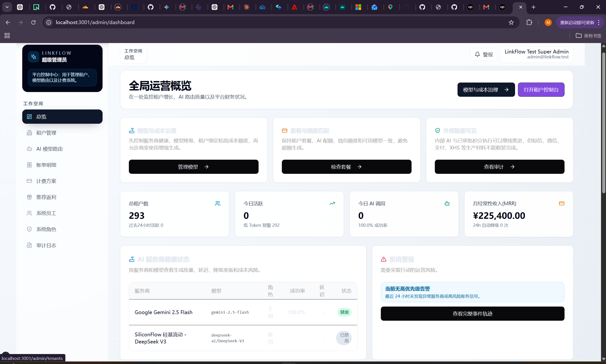Open 租户管理 in the sidebar
The height and width of the screenshot is (364, 606).
[62, 133]
